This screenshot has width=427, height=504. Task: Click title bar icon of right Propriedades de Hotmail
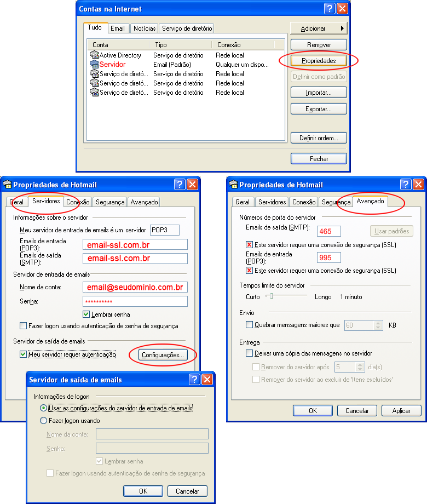233,185
